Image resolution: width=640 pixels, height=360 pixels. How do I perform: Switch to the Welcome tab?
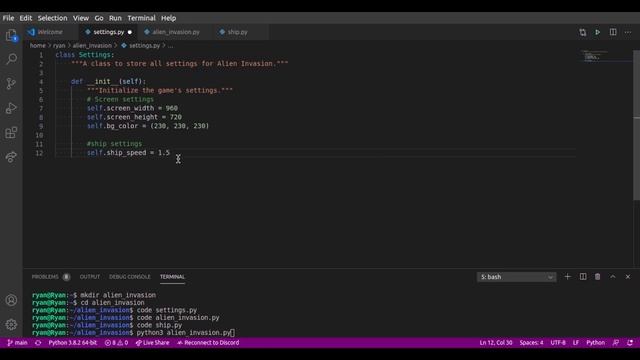pos(50,32)
